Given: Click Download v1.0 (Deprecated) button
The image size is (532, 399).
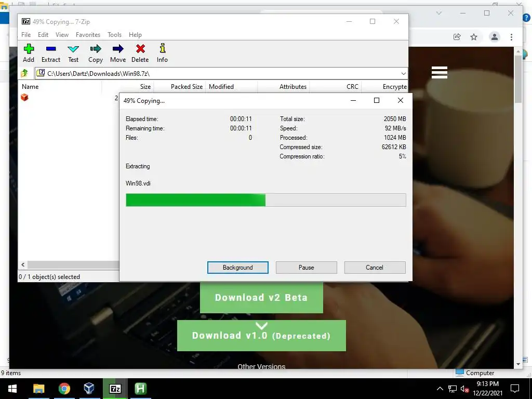Looking at the screenshot, I should coord(261,336).
